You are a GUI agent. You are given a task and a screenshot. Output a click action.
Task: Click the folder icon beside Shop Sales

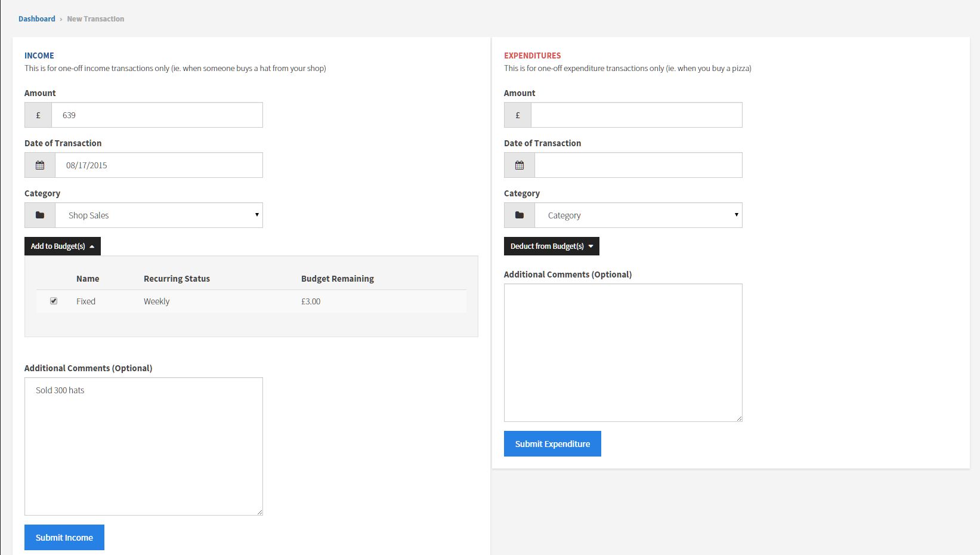40,215
